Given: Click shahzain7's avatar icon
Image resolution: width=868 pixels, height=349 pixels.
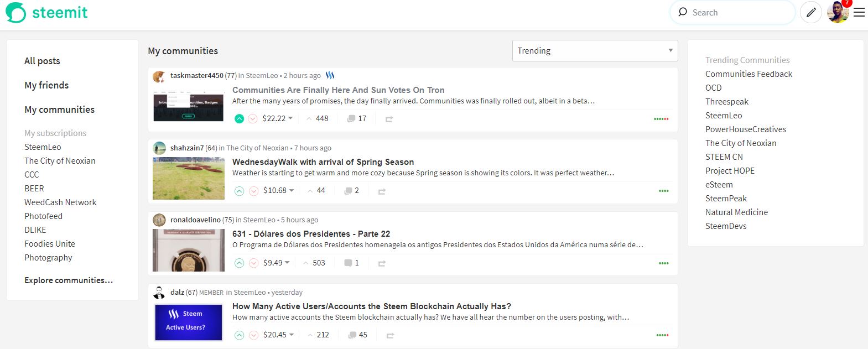Looking at the screenshot, I should tap(159, 148).
